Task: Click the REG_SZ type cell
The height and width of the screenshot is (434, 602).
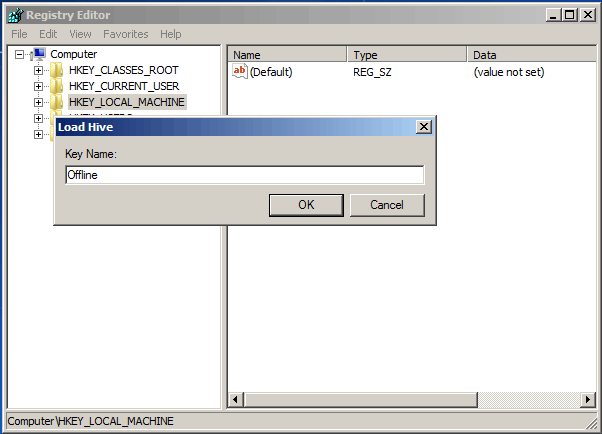Action: (x=372, y=72)
